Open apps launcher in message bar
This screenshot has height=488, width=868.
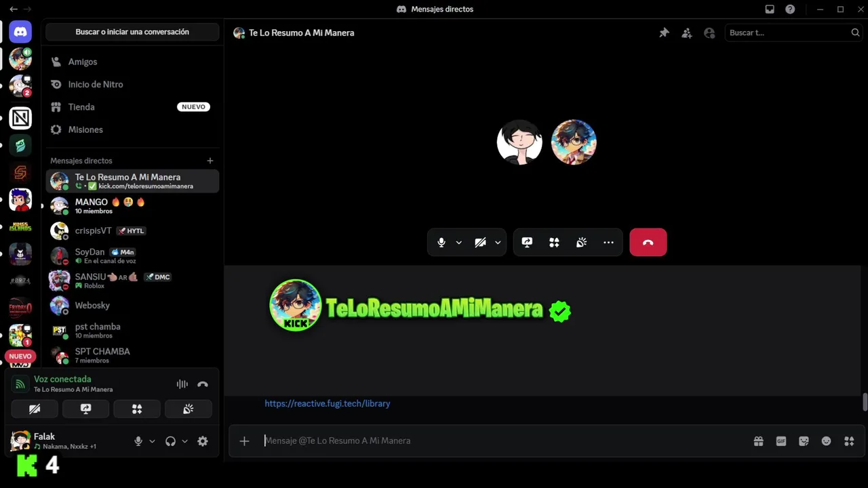pos(849,441)
